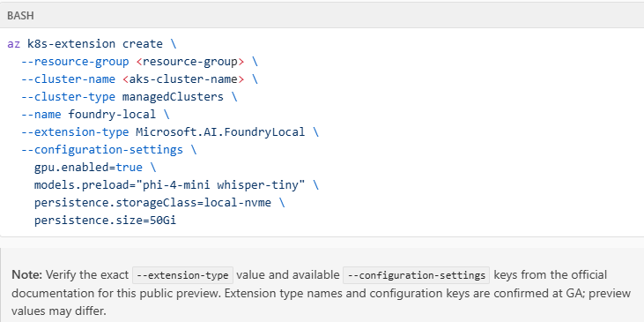This screenshot has width=644, height=322.
Task: Click the '--configuration-settings' flag in the code
Action: (102, 150)
